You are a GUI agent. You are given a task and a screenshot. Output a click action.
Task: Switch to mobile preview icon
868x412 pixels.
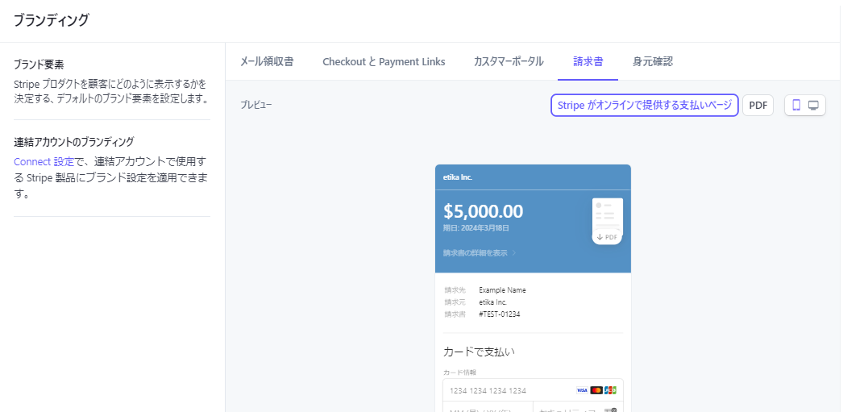[x=796, y=105]
